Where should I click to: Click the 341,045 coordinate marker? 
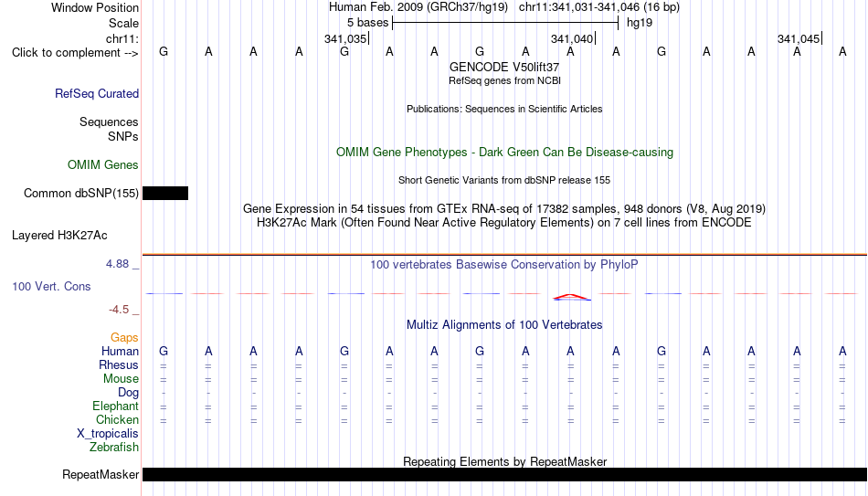tap(799, 38)
